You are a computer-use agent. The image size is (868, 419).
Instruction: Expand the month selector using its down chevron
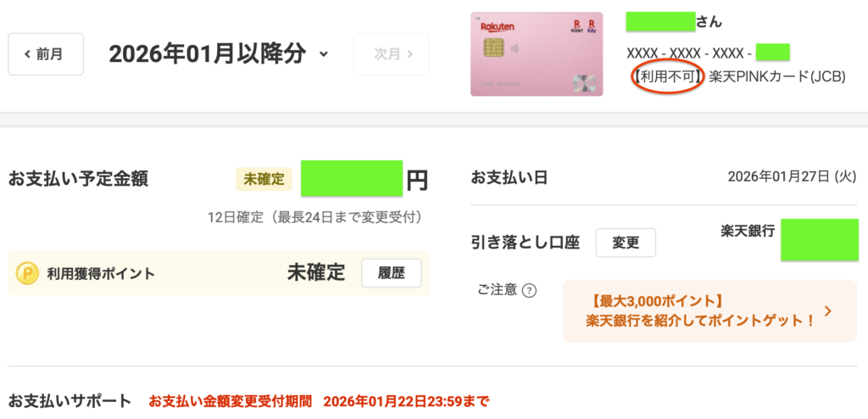point(323,55)
